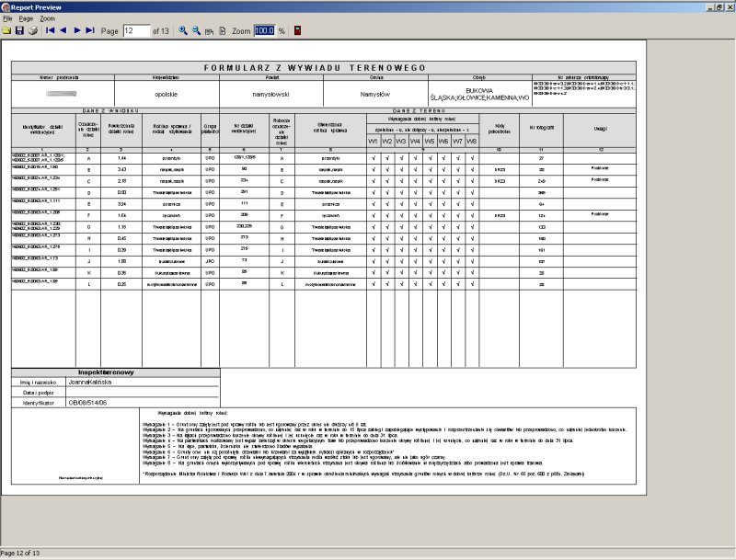736x560 pixels.
Task: Click the "W6" column header
Action: (x=443, y=142)
